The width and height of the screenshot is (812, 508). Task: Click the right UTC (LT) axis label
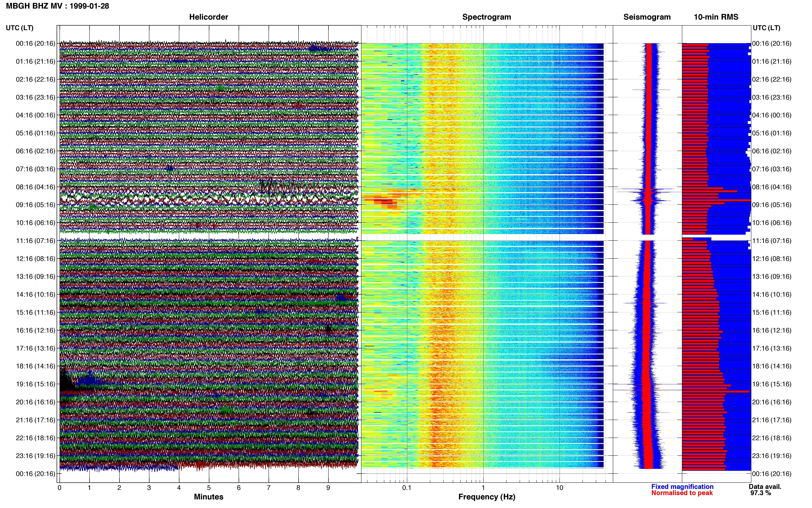[x=766, y=28]
